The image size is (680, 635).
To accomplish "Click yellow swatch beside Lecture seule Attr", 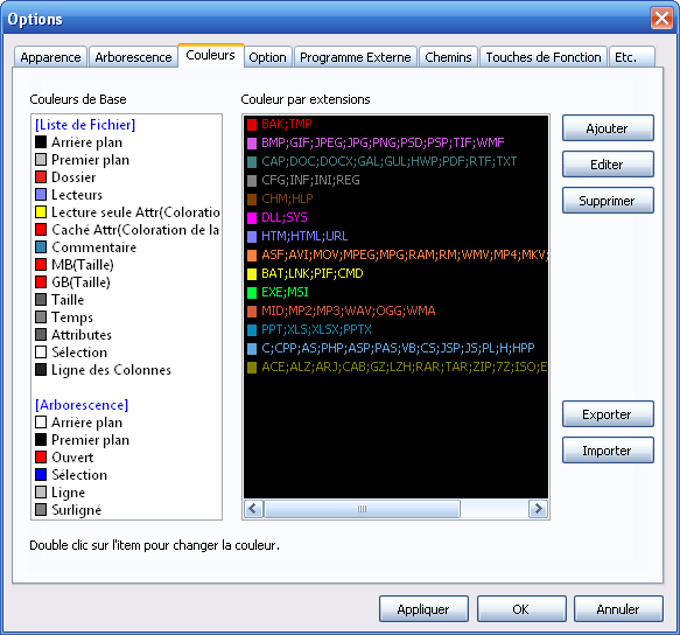I will click(41, 212).
